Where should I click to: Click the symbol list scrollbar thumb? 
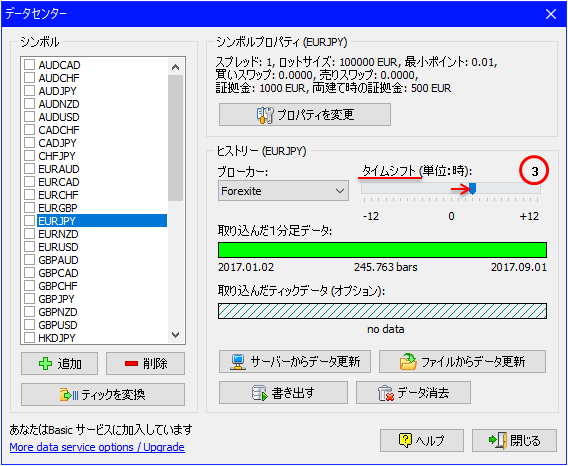[176, 138]
